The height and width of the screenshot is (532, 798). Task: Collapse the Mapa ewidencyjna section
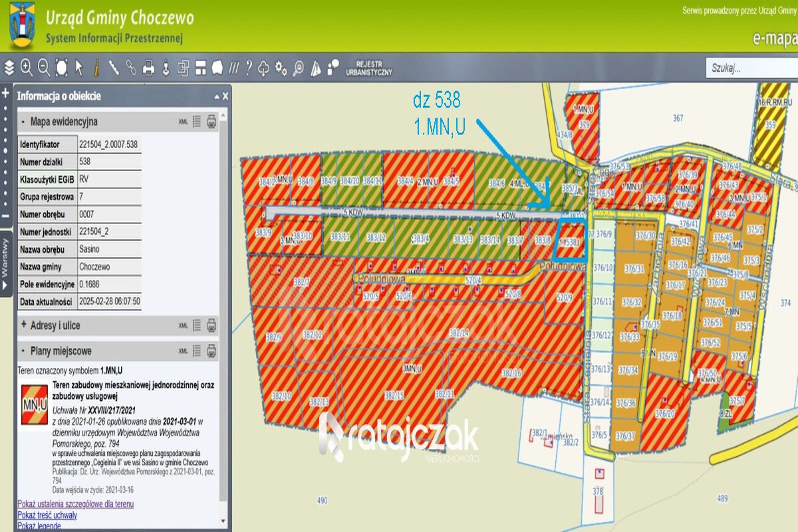tap(24, 122)
